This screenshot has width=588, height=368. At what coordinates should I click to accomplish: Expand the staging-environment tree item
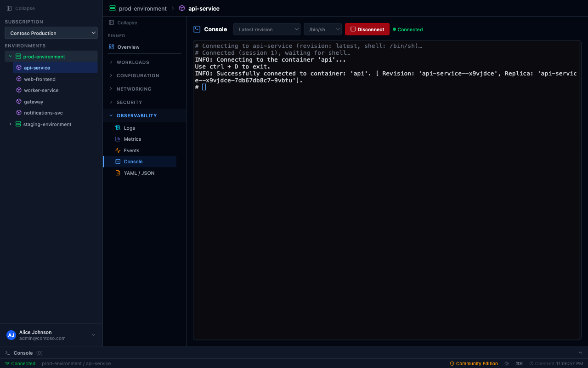[10, 124]
